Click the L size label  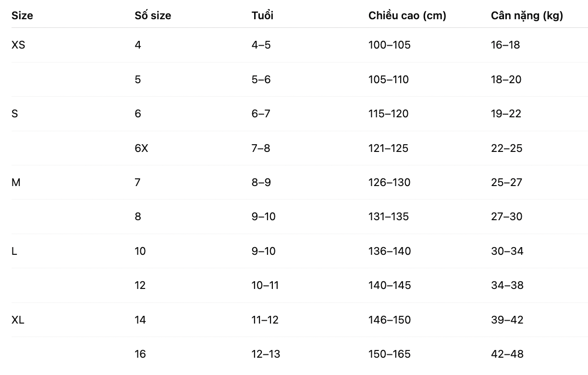coord(14,251)
